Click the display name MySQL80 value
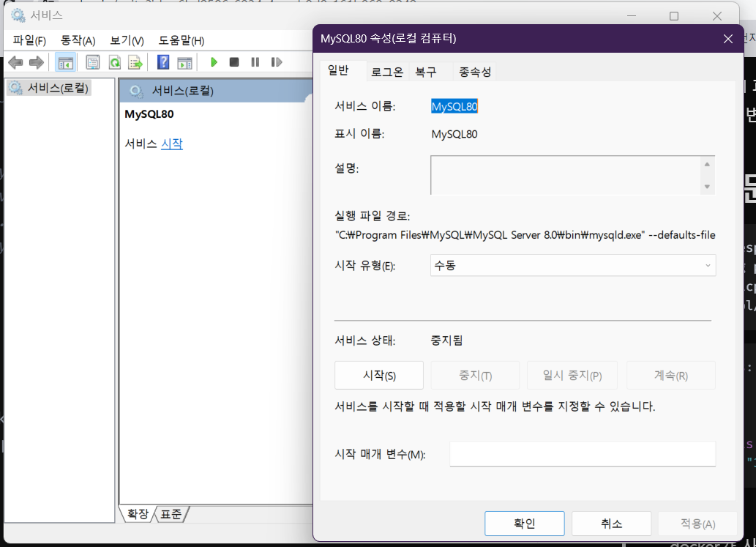This screenshot has height=547, width=756. 454,134
